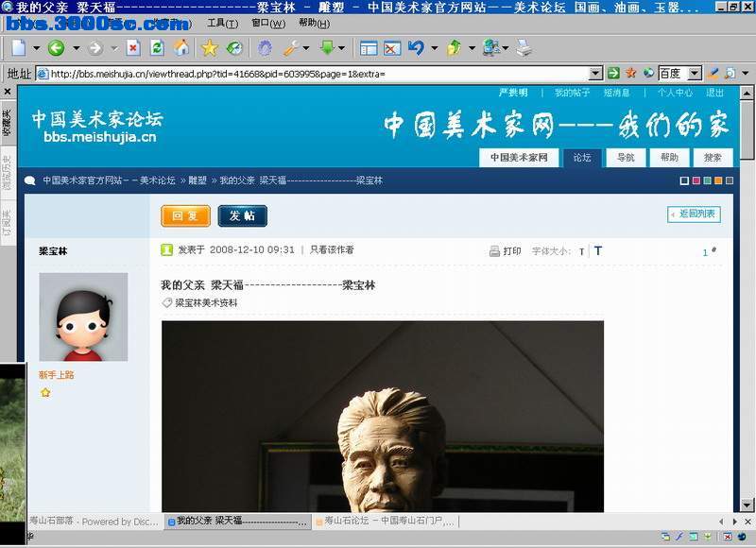
Task: Open the 工具(T) menu
Action: (222, 23)
